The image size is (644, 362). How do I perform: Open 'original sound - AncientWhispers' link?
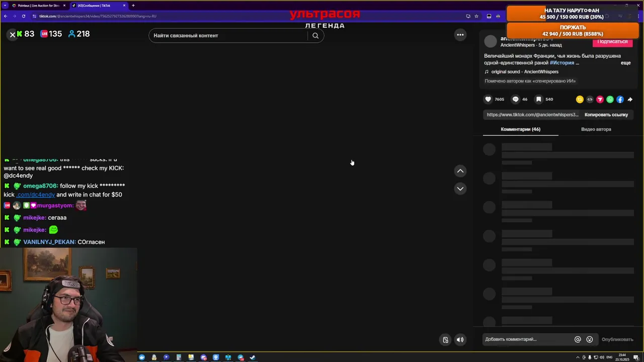[525, 72]
